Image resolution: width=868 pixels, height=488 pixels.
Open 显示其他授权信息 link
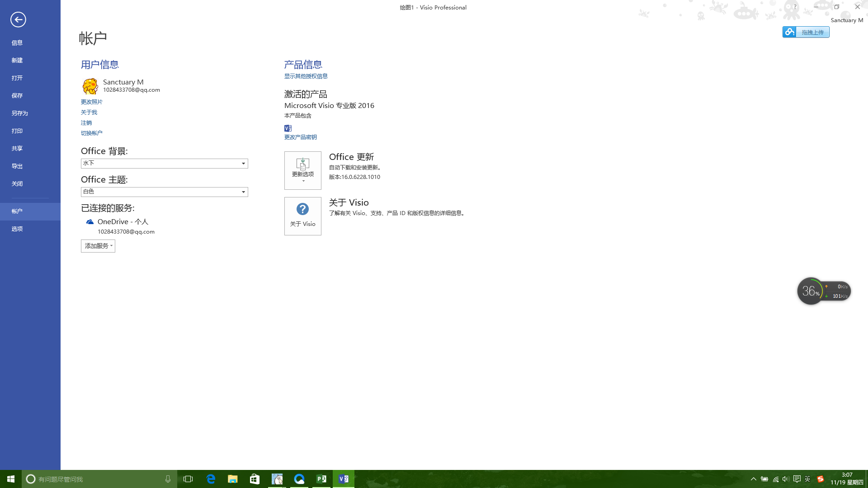click(306, 76)
